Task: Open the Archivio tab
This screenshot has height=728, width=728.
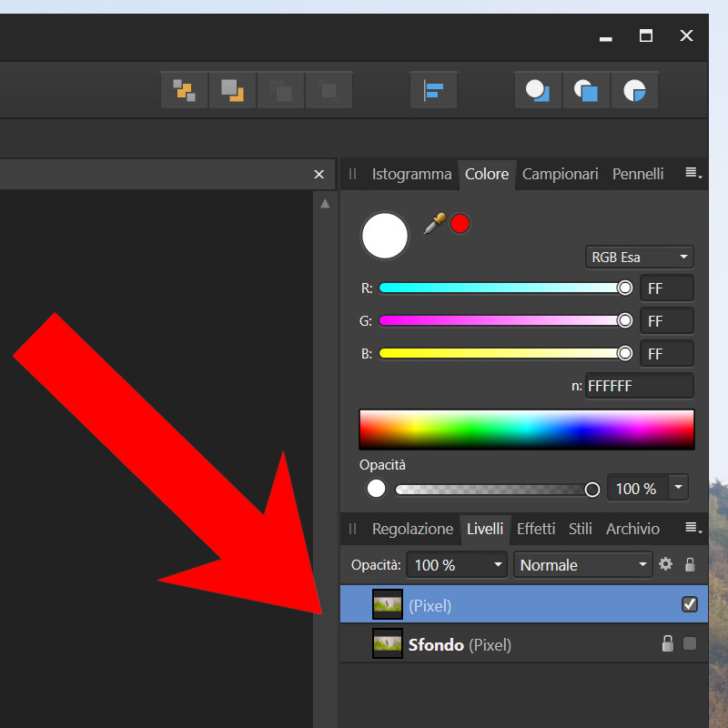Action: point(632,529)
